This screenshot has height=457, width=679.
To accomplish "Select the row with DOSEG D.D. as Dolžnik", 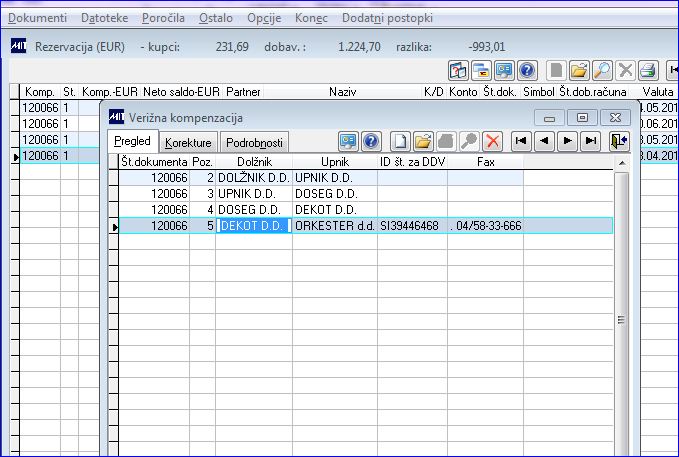I will [366, 210].
